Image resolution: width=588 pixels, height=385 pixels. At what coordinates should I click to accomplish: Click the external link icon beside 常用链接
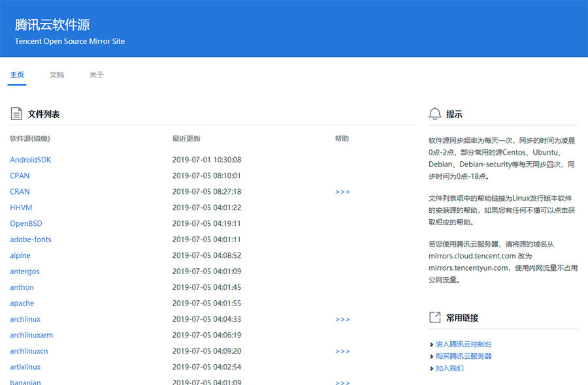[435, 317]
